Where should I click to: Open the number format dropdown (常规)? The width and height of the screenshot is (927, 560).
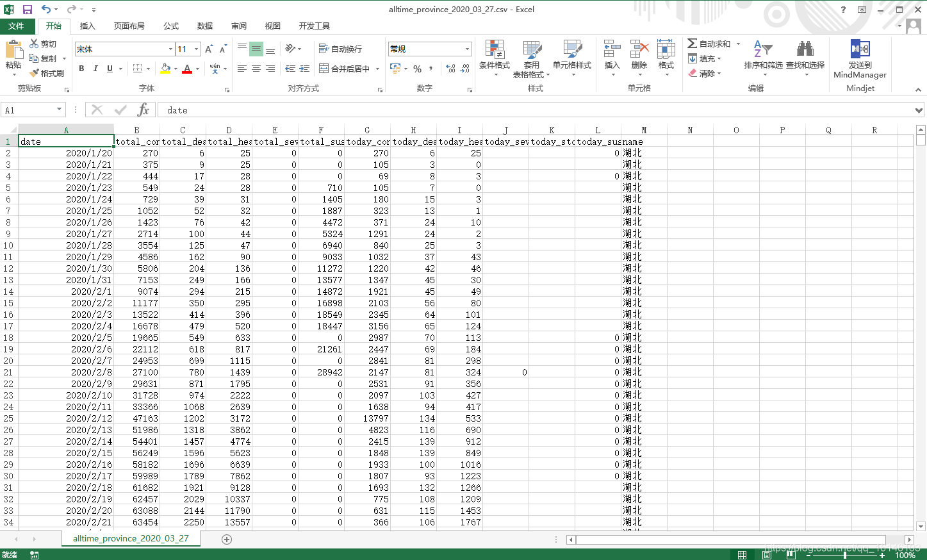tap(467, 49)
